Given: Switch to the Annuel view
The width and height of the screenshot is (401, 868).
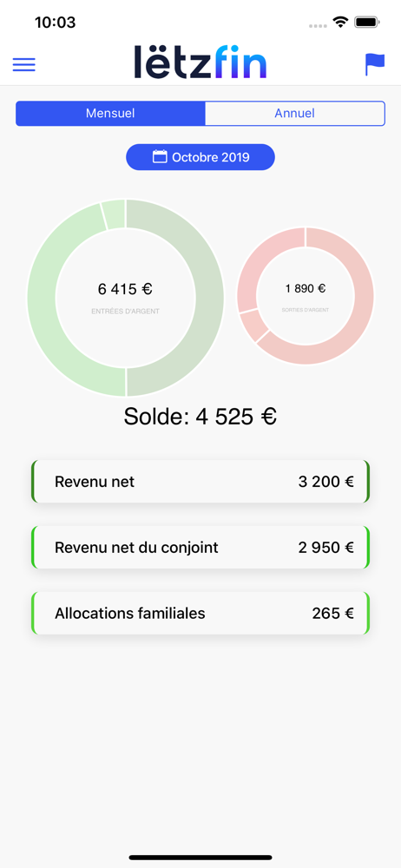Looking at the screenshot, I should [x=294, y=114].
